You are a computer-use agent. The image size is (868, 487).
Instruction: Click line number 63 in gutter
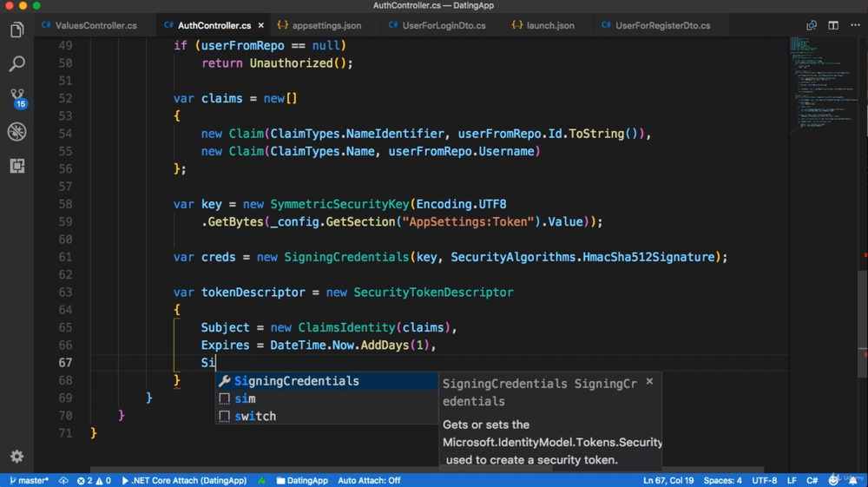[65, 293]
